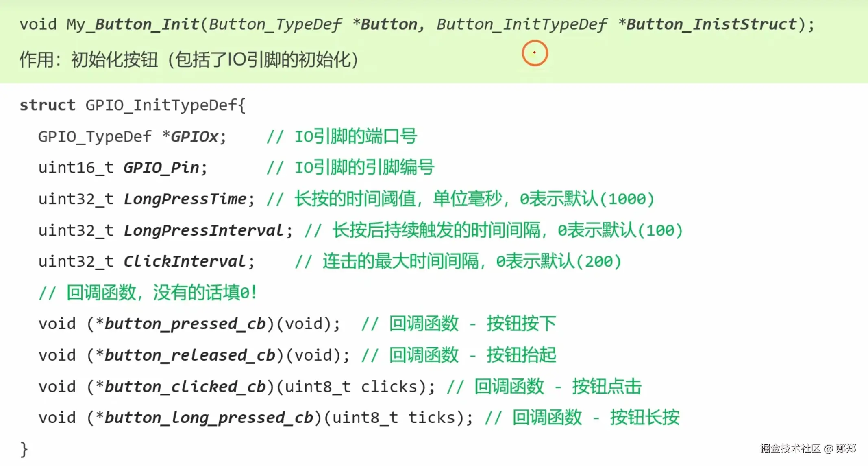
Task: Click the 掘金技术社区 watermark text
Action: pyautogui.click(x=790, y=448)
